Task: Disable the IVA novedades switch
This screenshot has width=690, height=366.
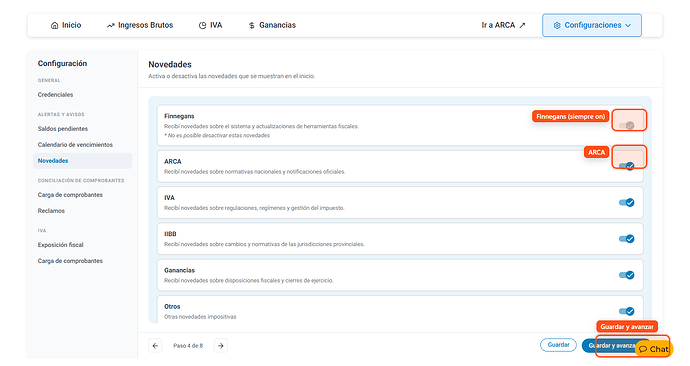Action: pyautogui.click(x=627, y=202)
